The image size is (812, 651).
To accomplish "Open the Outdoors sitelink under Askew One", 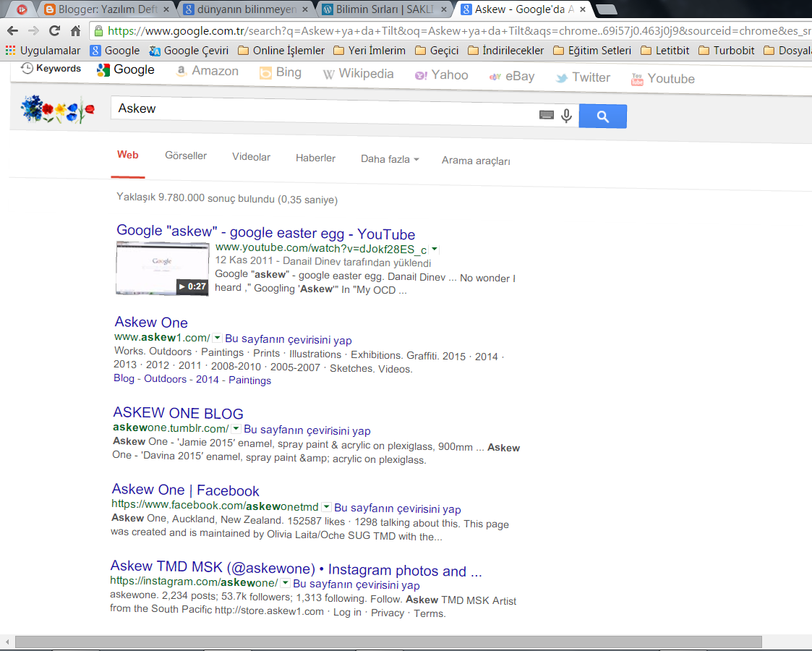I will pyautogui.click(x=165, y=379).
